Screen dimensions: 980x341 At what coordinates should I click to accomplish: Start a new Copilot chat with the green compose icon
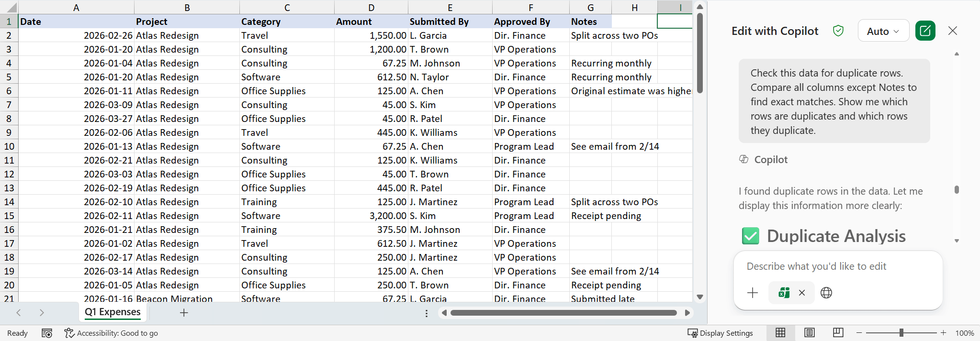tap(925, 31)
